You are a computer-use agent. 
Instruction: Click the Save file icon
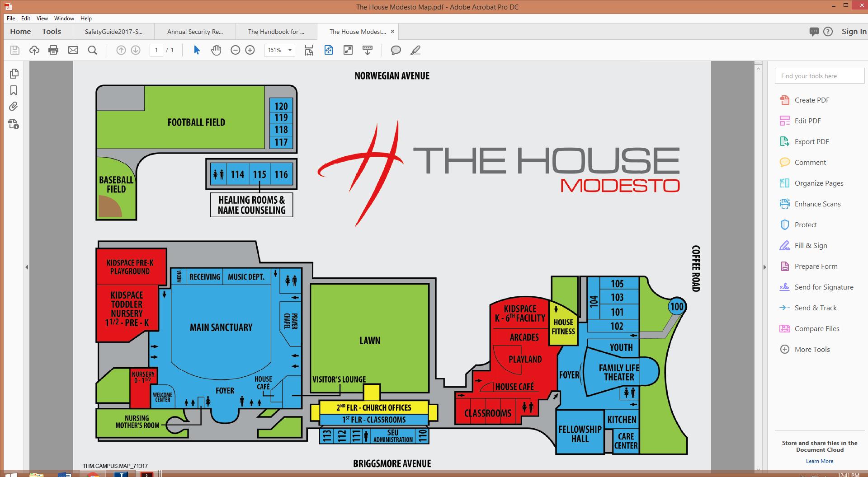click(15, 50)
